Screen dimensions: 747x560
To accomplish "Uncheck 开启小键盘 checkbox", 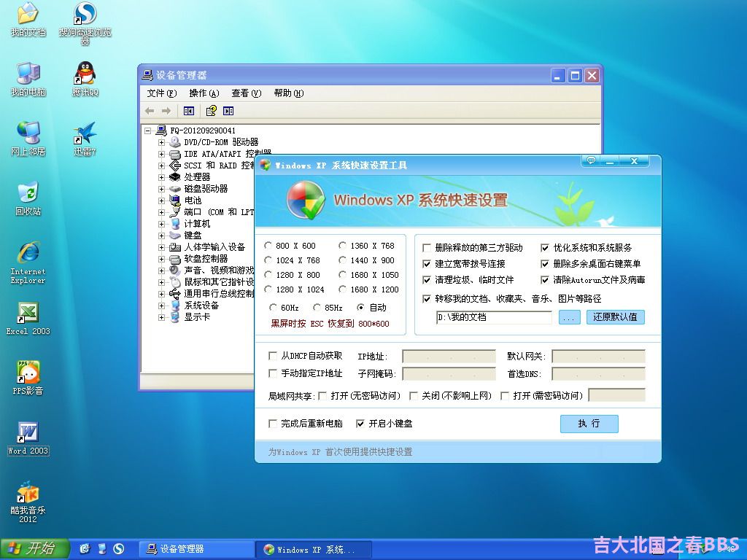I will tap(360, 424).
